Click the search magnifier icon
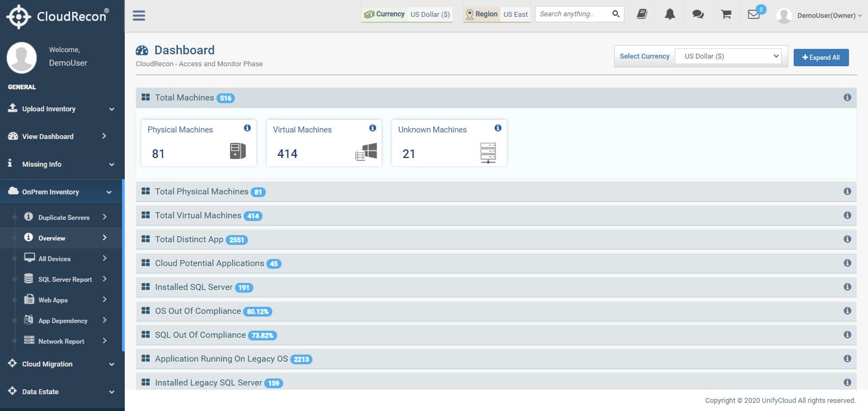868x411 pixels. pyautogui.click(x=616, y=14)
